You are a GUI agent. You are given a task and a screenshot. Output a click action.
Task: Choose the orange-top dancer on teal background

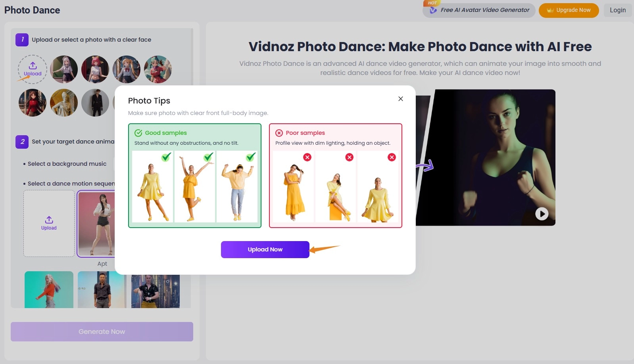[49, 289]
